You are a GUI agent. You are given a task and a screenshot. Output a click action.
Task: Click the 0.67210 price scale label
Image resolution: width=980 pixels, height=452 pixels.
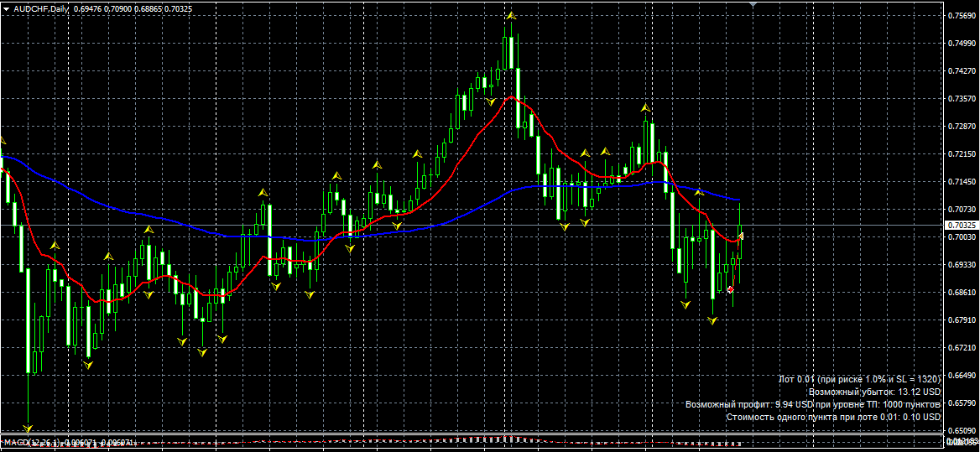(962, 348)
